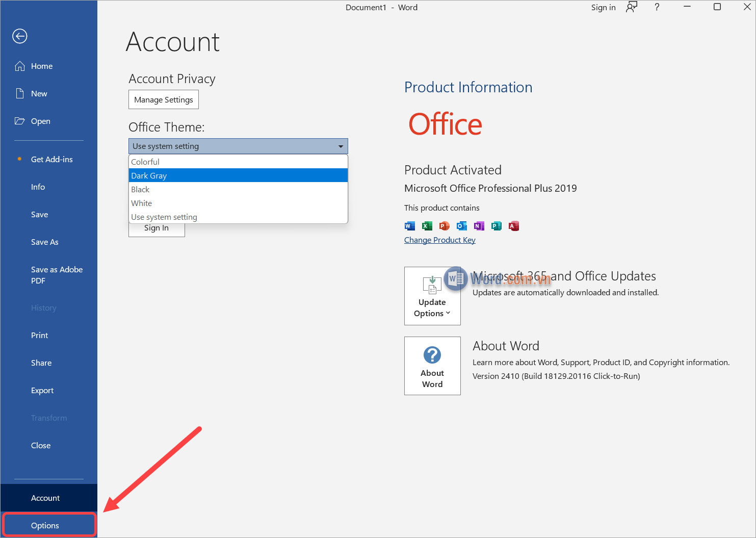Click the Office Theme dropdown arrow

pyautogui.click(x=341, y=146)
